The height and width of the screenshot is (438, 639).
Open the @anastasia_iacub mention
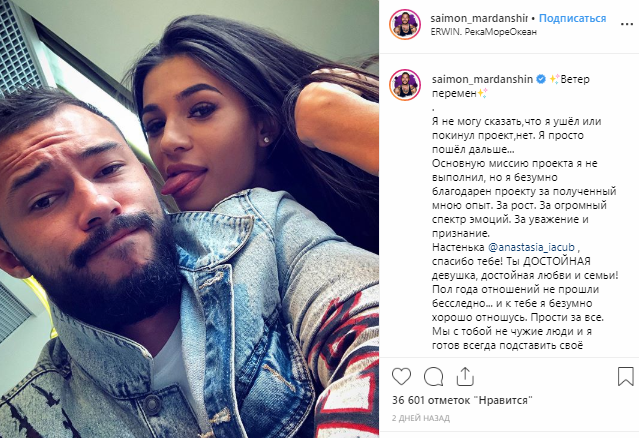click(531, 247)
